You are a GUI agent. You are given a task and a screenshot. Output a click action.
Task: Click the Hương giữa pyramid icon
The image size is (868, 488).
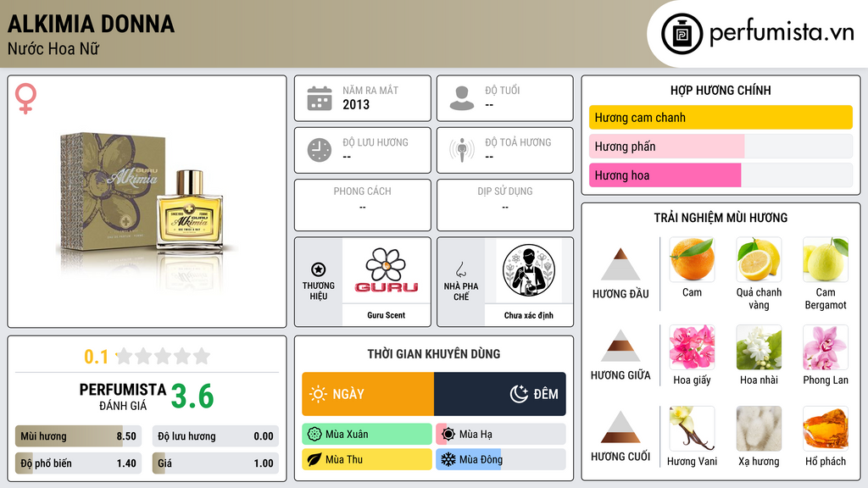620,346
